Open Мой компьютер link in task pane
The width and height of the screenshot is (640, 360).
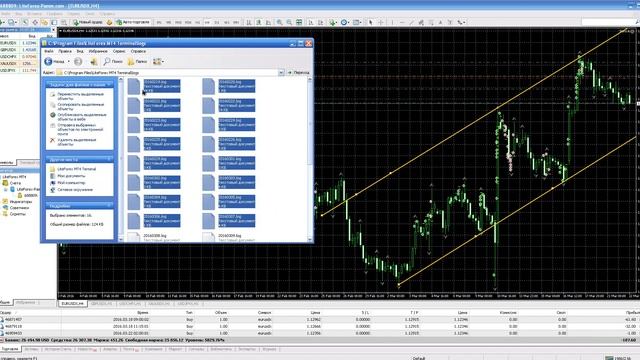click(x=71, y=183)
